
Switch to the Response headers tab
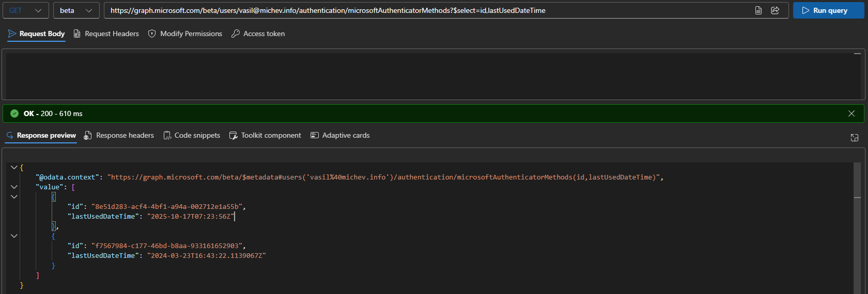[x=119, y=136]
